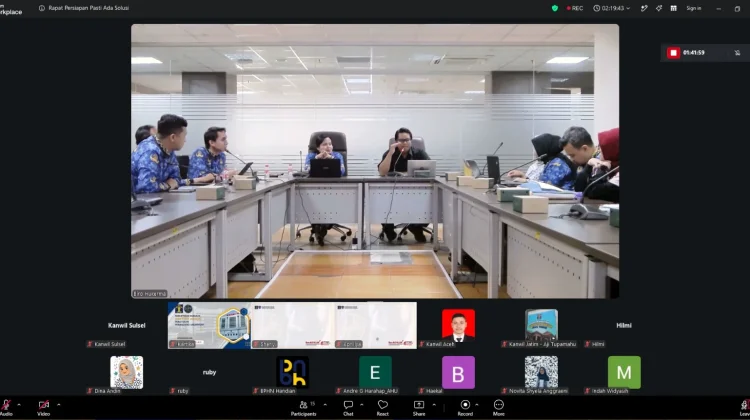The image size is (750, 420).
Task: Click the main speaker conference room video
Action: [x=375, y=161]
